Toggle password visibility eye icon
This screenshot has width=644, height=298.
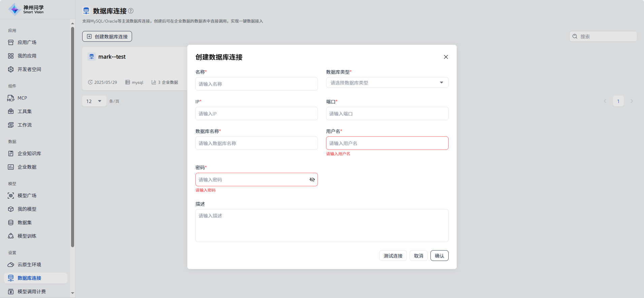tap(312, 179)
